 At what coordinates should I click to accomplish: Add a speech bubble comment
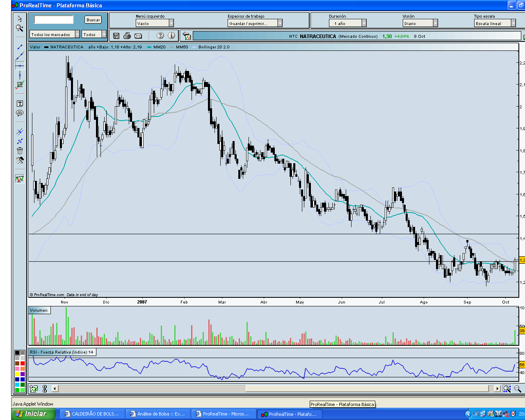20,113
